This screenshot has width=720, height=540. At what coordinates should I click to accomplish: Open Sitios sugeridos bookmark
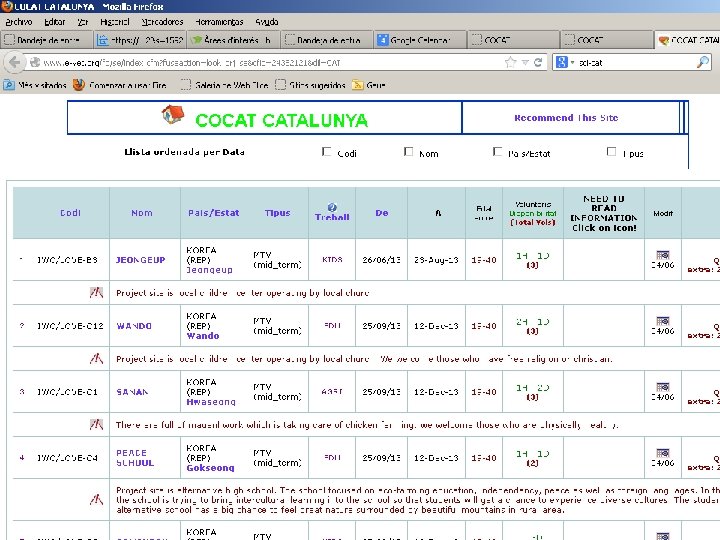[310, 85]
